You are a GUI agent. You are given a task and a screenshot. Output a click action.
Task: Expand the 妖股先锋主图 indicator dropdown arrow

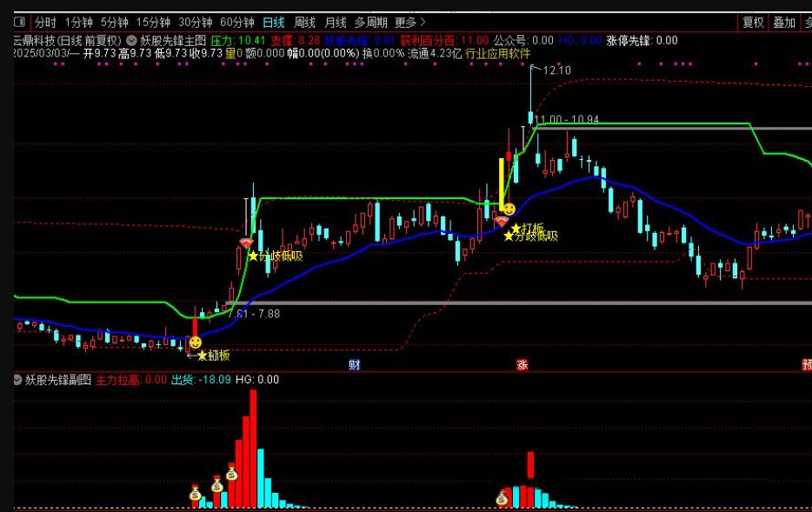131,40
